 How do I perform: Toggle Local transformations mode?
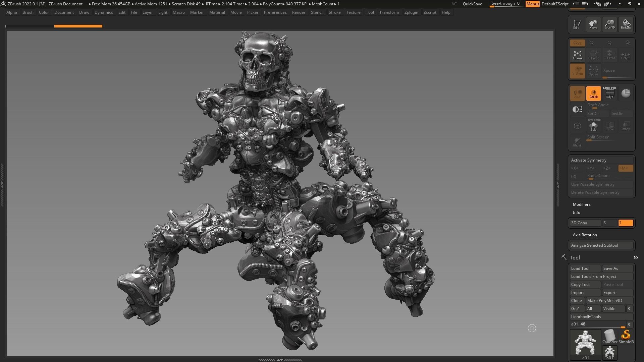(x=577, y=93)
